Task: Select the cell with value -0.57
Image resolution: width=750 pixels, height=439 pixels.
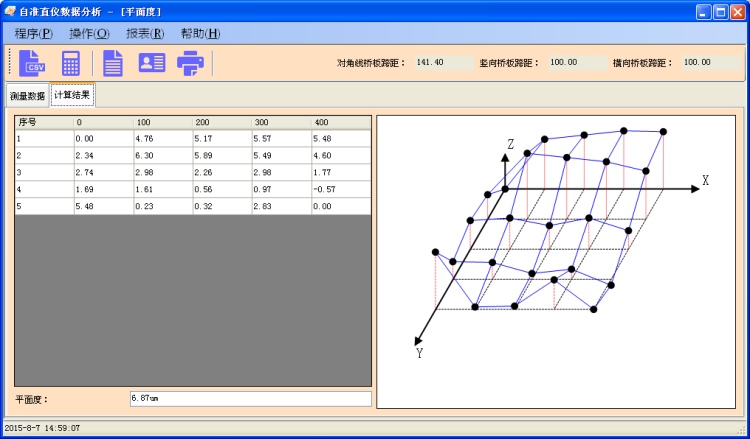Action: (x=340, y=189)
